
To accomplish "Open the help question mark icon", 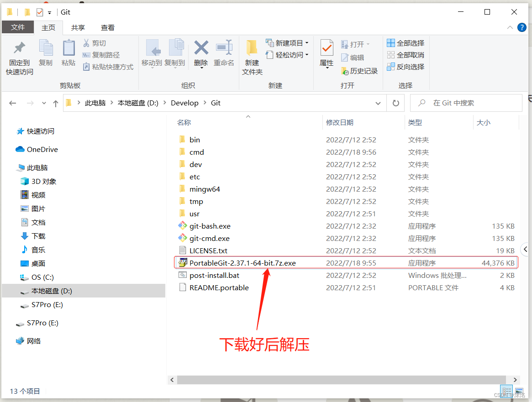I will pos(522,27).
